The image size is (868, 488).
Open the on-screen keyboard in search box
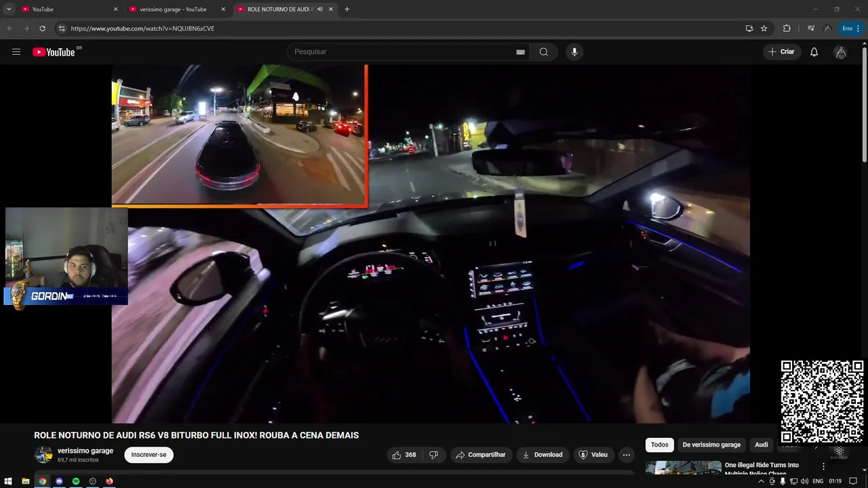click(520, 52)
